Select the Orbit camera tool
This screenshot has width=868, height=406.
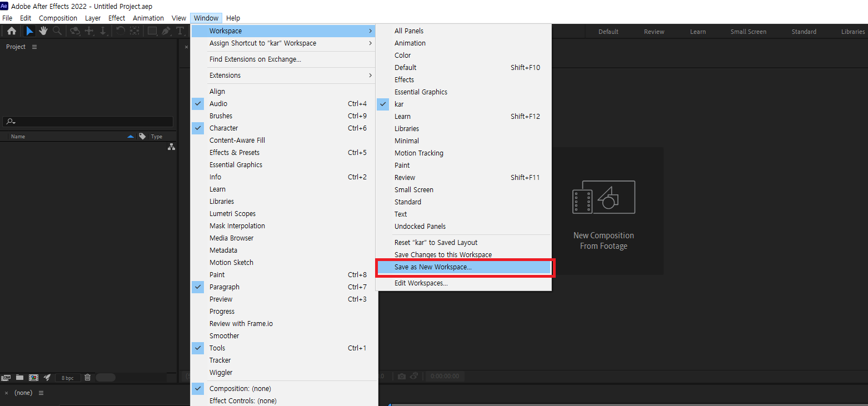(75, 31)
